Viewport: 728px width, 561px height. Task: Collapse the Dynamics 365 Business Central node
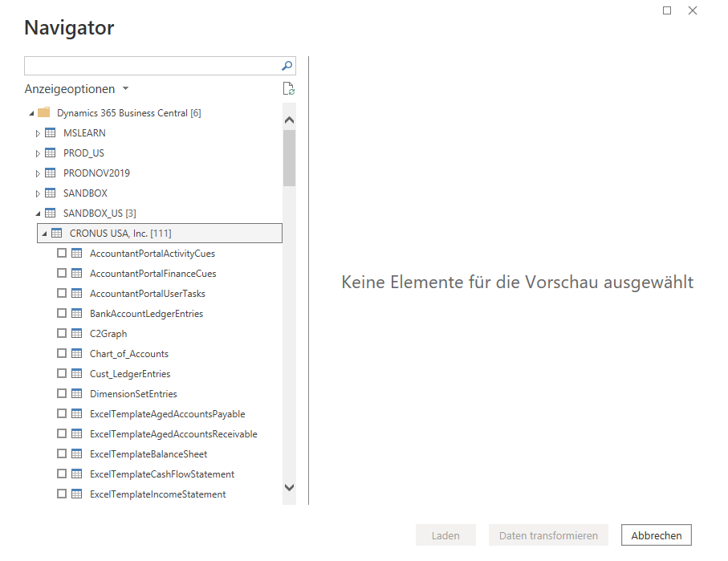tap(31, 113)
